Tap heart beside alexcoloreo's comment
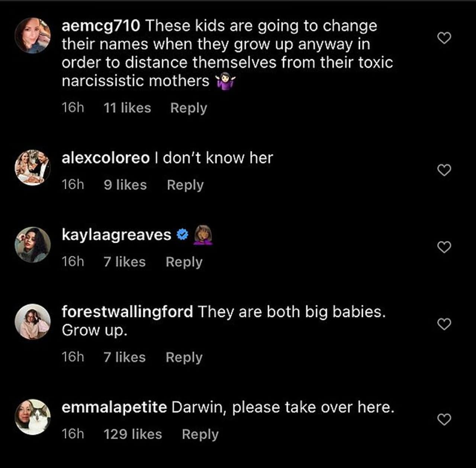This screenshot has height=468, width=476. pos(444,170)
